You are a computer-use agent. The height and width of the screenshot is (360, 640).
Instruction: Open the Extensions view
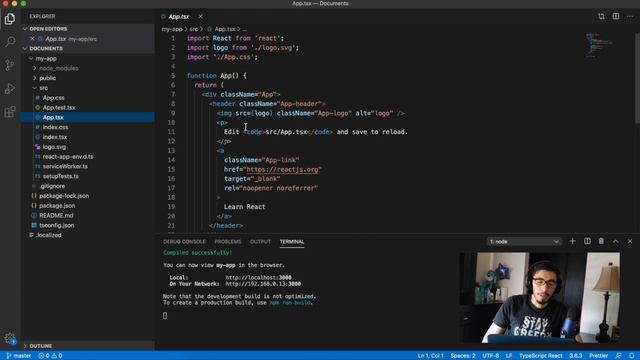pos(10,111)
